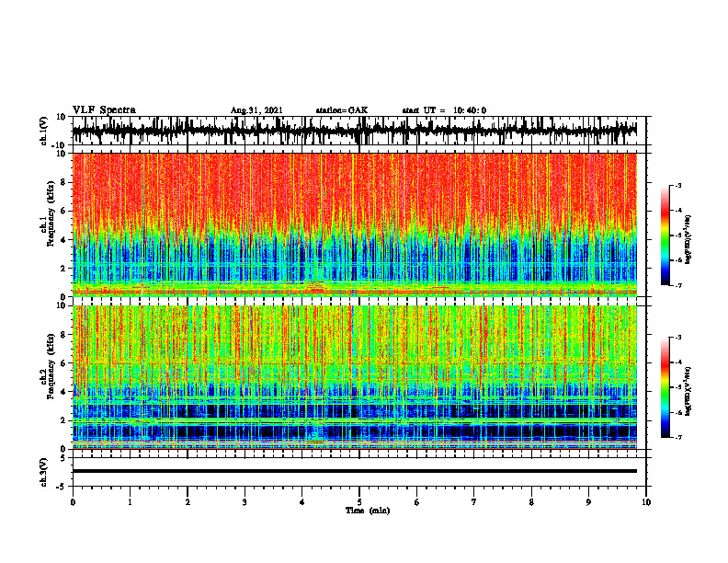Click the "-5" tick on ch.3(V) axis

[62, 487]
